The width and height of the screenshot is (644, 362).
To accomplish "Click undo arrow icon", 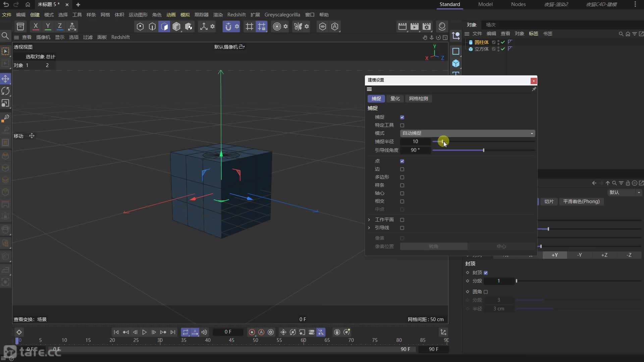I will 6,4.
